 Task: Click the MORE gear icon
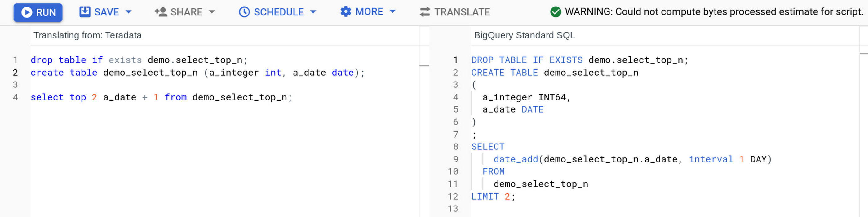click(x=345, y=11)
